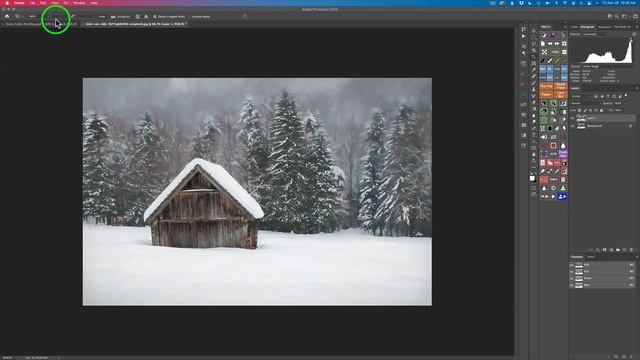Image resolution: width=640 pixels, height=360 pixels.
Task: Select the Crop tool in toolbar
Action: 533,57
